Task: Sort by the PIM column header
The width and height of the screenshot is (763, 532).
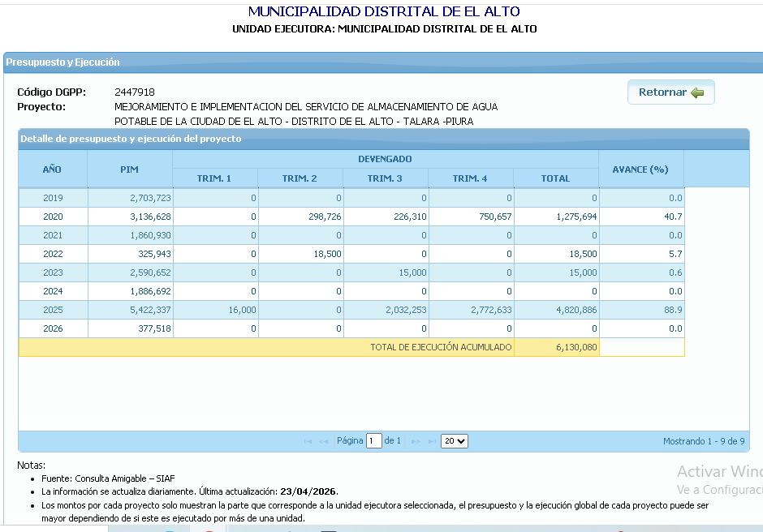Action: click(x=130, y=169)
